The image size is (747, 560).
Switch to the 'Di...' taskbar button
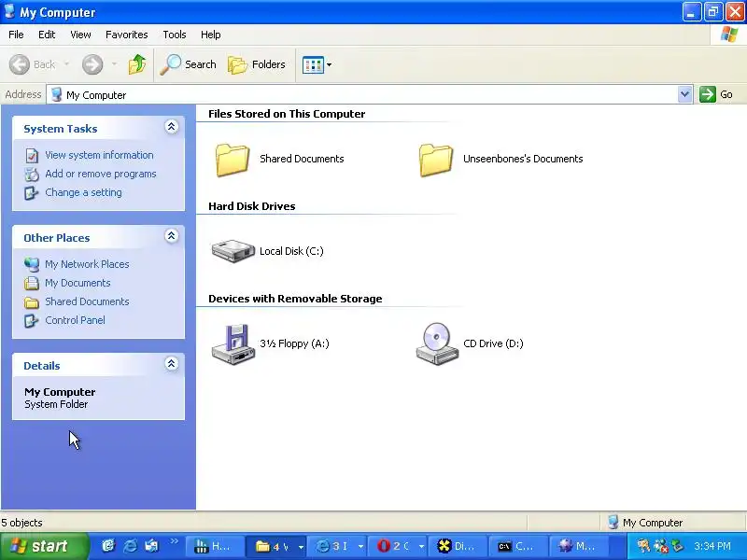458,546
